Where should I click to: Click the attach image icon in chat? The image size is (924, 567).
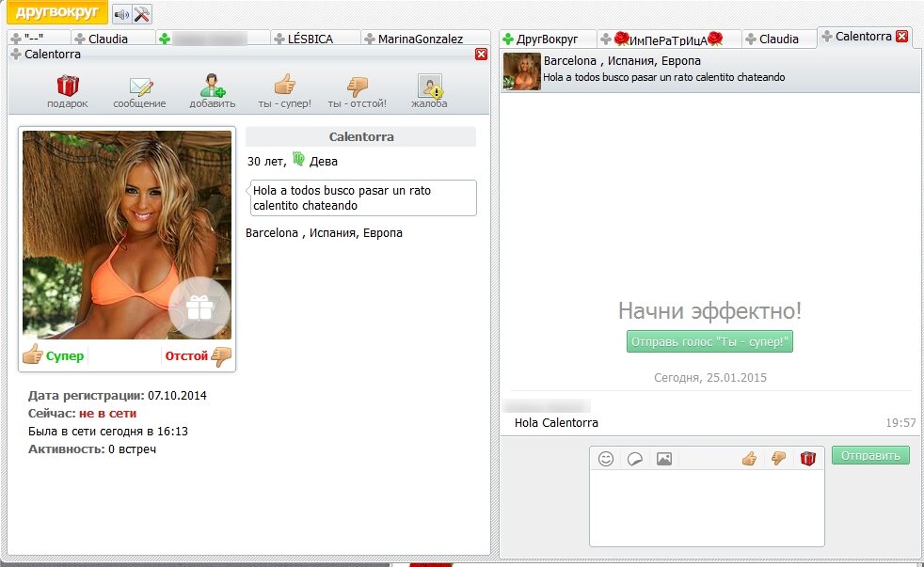pos(664,459)
